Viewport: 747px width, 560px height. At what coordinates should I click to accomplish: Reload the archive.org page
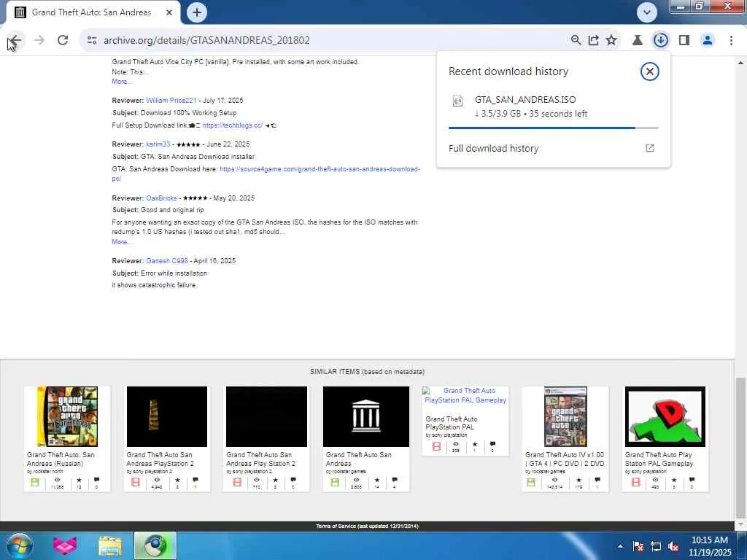click(x=63, y=41)
